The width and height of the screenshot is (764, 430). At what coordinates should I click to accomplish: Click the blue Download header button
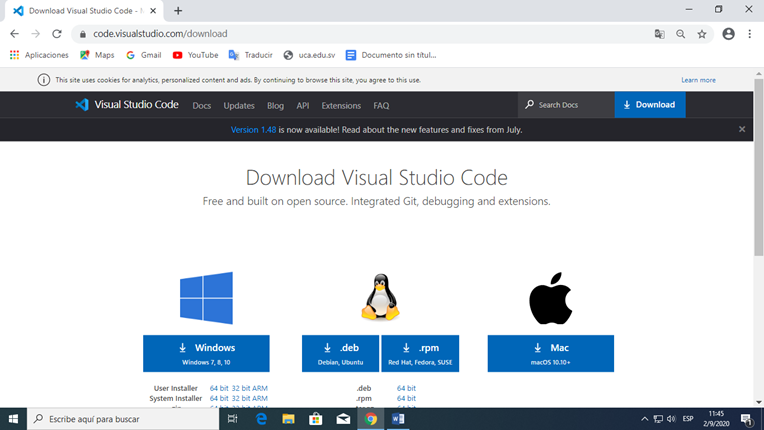tap(650, 105)
